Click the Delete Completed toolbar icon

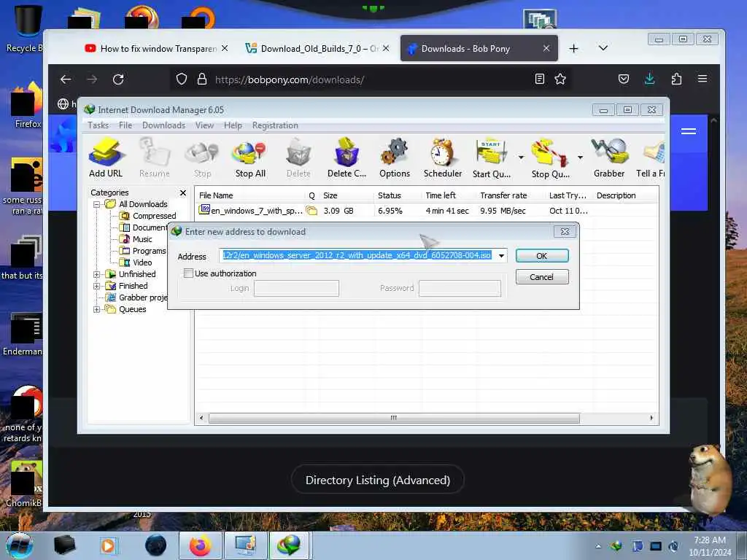click(x=347, y=157)
